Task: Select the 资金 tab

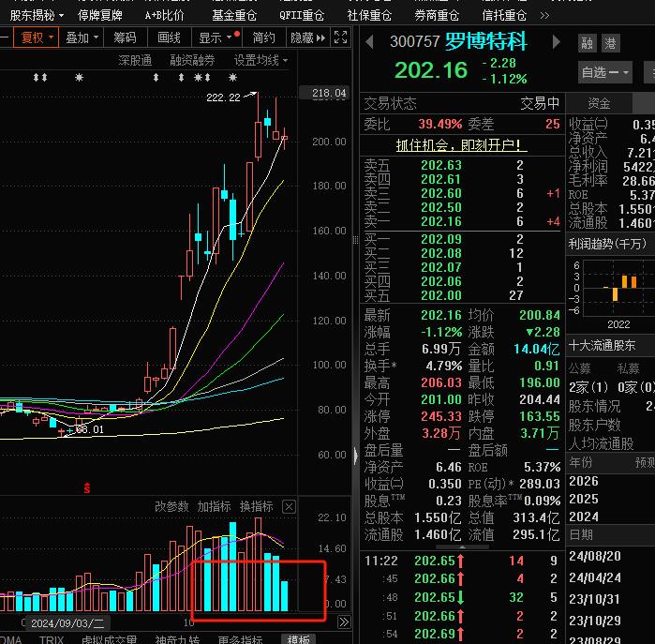Action: coord(599,103)
